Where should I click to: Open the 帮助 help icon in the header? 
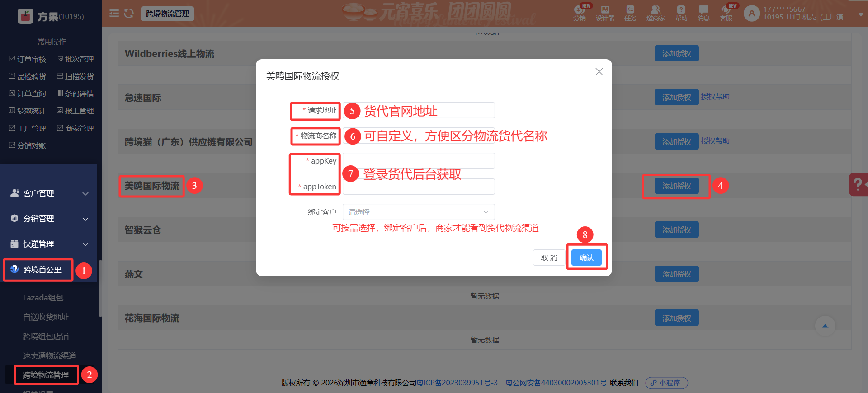tap(681, 13)
